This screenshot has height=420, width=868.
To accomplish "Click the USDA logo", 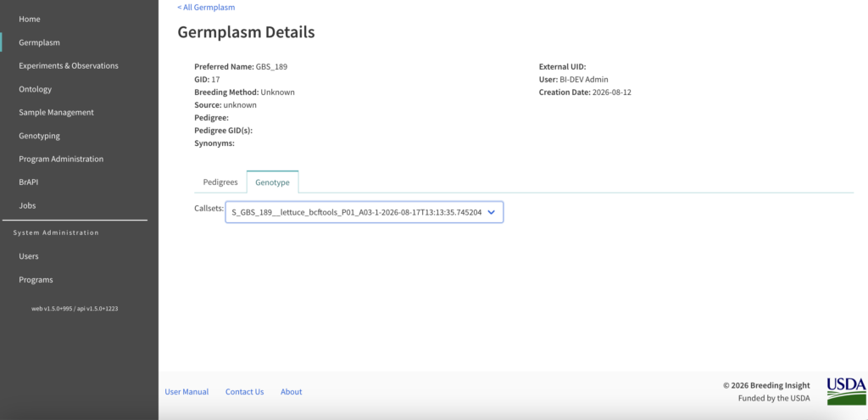I will pyautogui.click(x=847, y=391).
